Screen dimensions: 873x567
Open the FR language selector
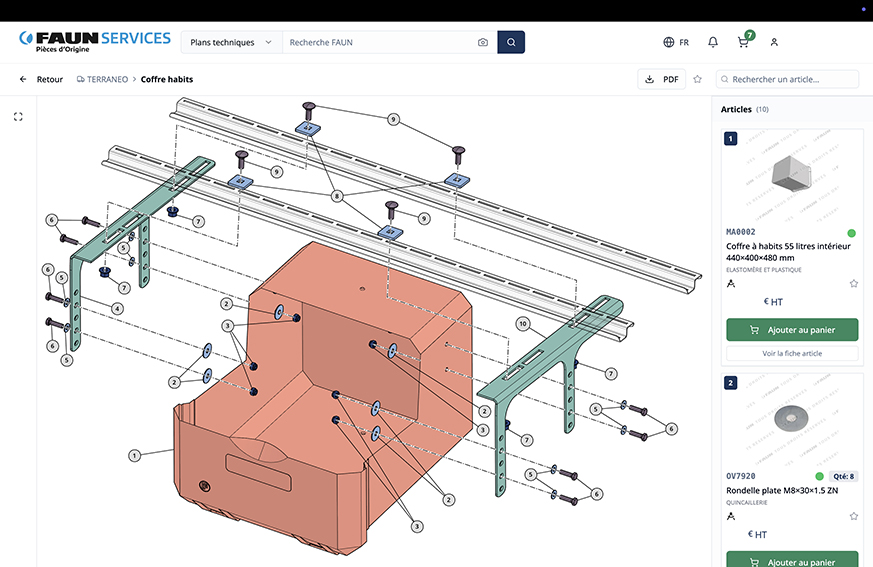click(x=676, y=42)
